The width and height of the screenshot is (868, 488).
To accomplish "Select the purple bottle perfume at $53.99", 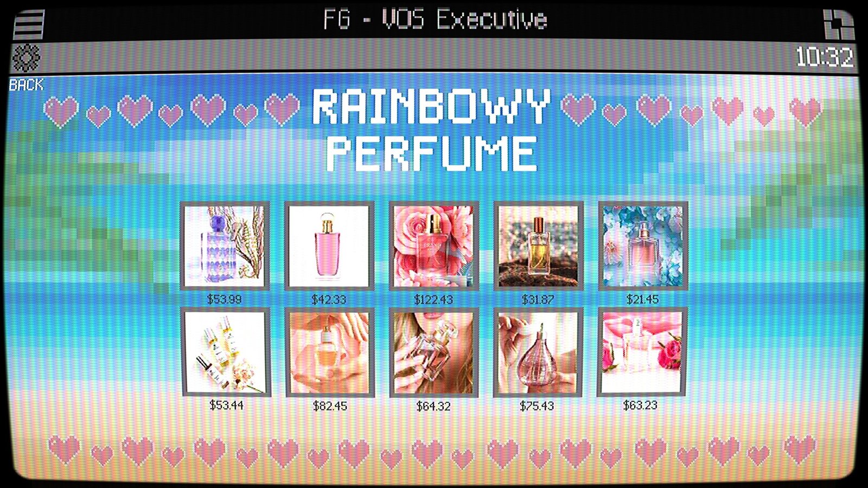I will [x=225, y=246].
